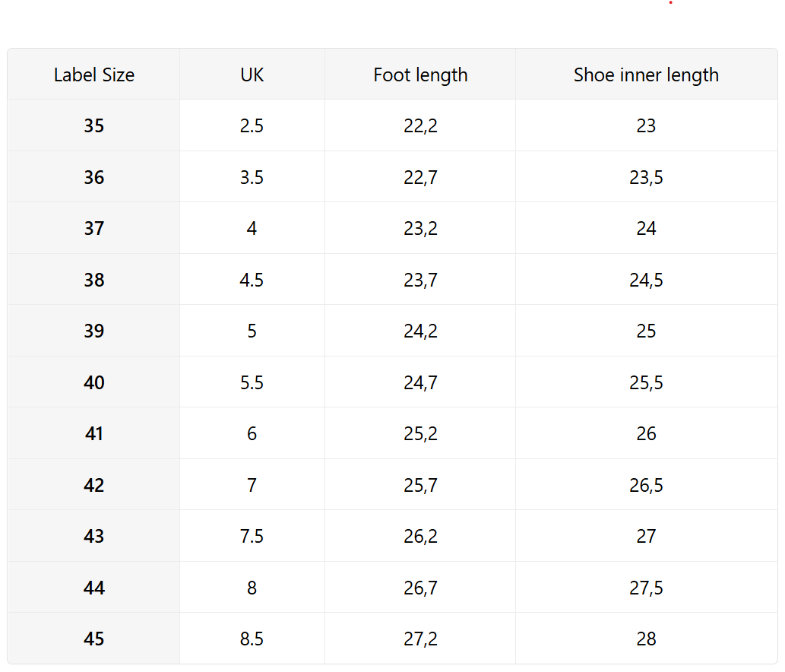The height and width of the screenshot is (672, 785).
Task: Click the Shoe inner length header
Action: (x=646, y=75)
